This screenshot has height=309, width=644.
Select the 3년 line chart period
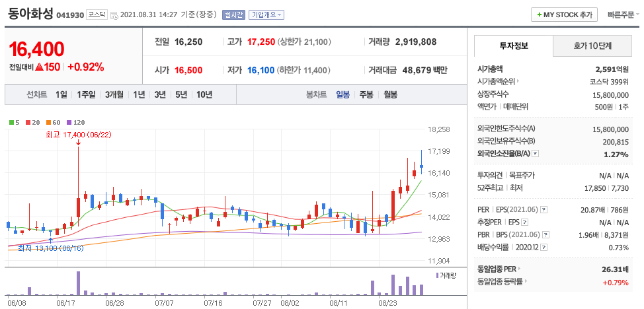pos(160,95)
